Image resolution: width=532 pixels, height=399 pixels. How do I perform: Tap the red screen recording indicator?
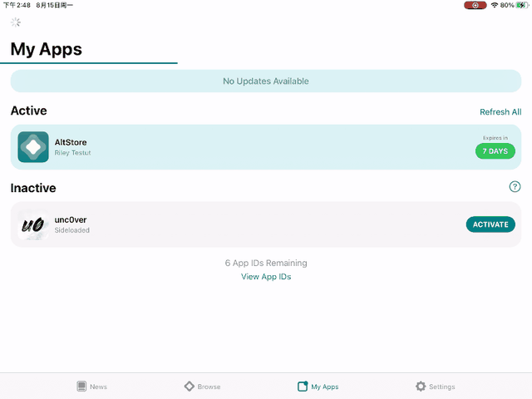coord(475,5)
